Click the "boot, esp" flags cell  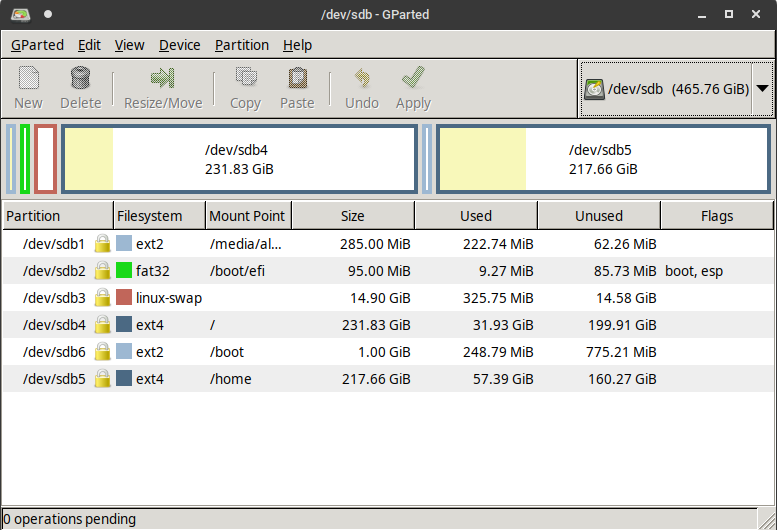pyautogui.click(x=694, y=271)
